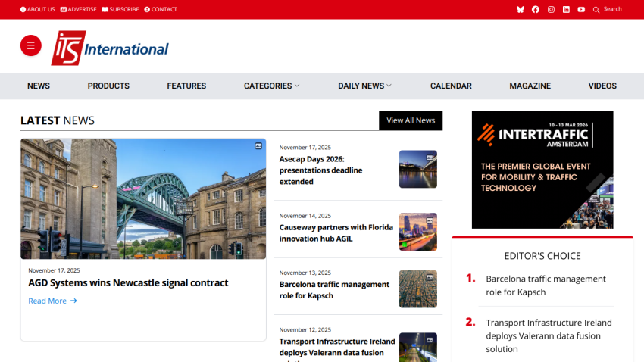Open the Asecap Days article thumbnail
This screenshot has height=362, width=644.
tap(418, 169)
